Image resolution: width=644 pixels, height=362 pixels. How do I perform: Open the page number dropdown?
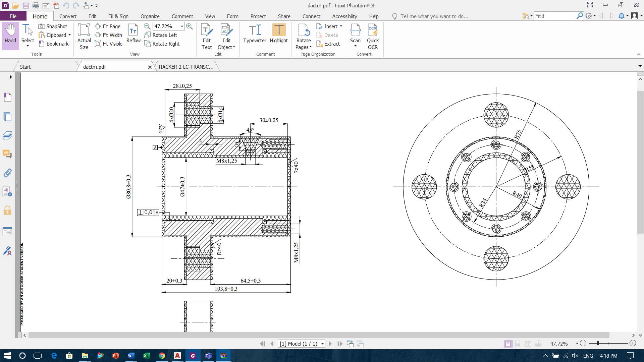[322, 344]
